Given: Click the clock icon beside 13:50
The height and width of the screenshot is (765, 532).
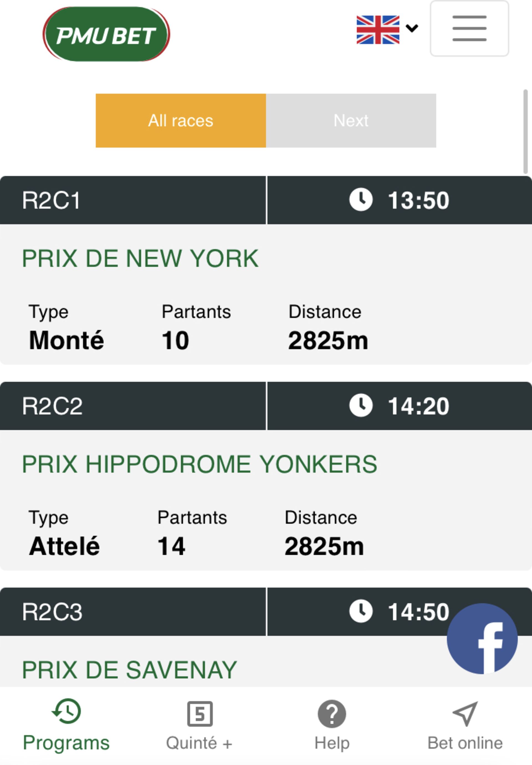Looking at the screenshot, I should coord(361,200).
